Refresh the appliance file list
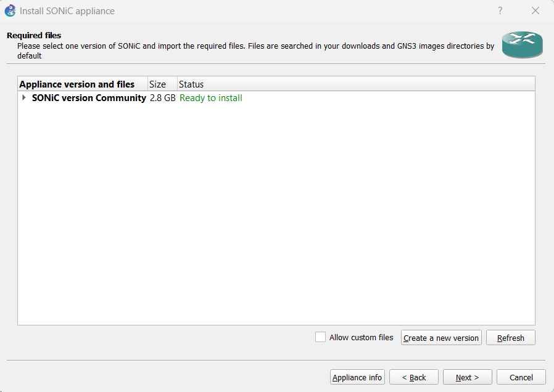Viewport: 554px width, 392px height. (510, 338)
